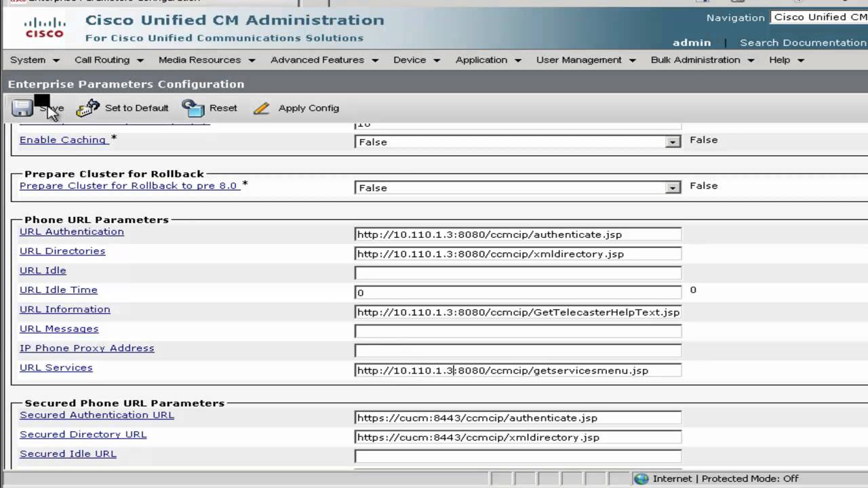Open the Navigation dropdown
This screenshot has width=868, height=488.
819,18
